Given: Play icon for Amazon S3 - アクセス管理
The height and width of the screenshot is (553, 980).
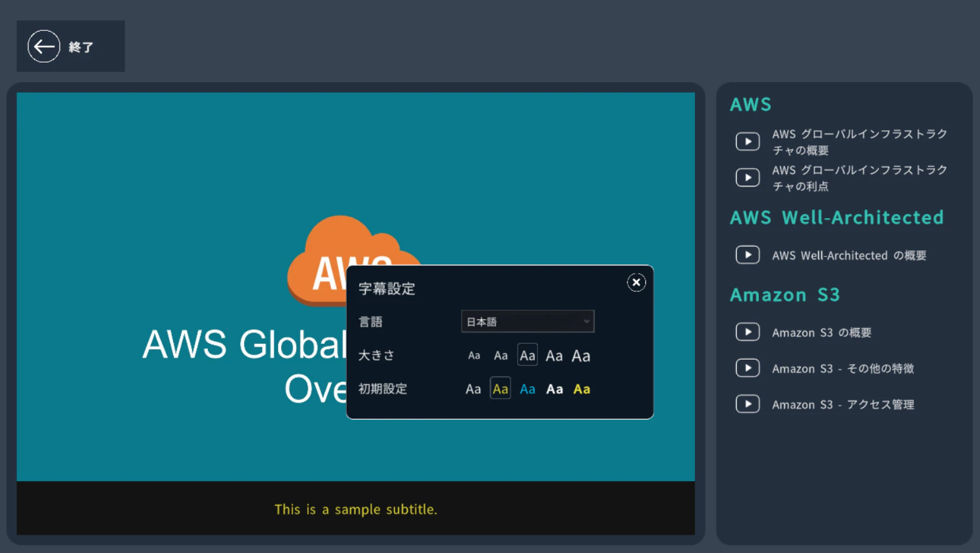Looking at the screenshot, I should tap(747, 404).
